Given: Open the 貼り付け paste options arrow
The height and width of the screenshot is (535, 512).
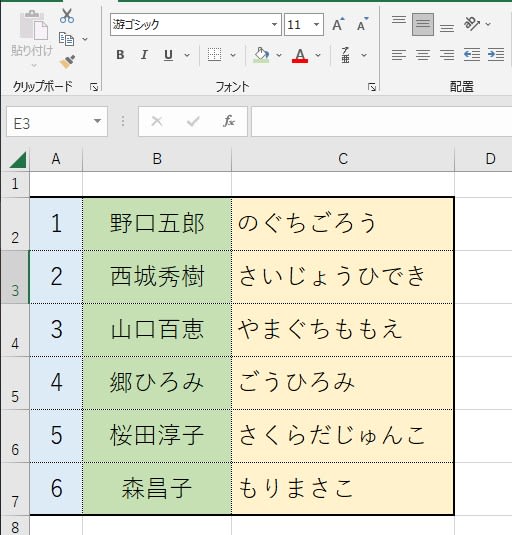Looking at the screenshot, I should 34,65.
